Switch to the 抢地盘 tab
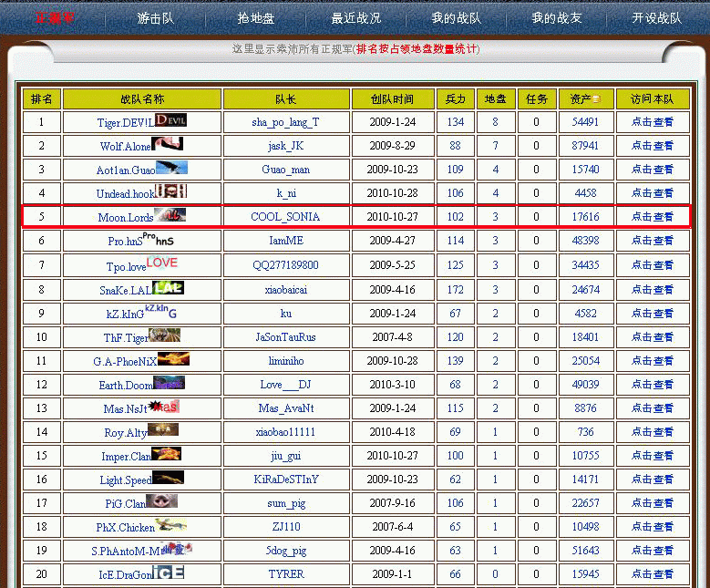Image resolution: width=710 pixels, height=588 pixels. [255, 18]
